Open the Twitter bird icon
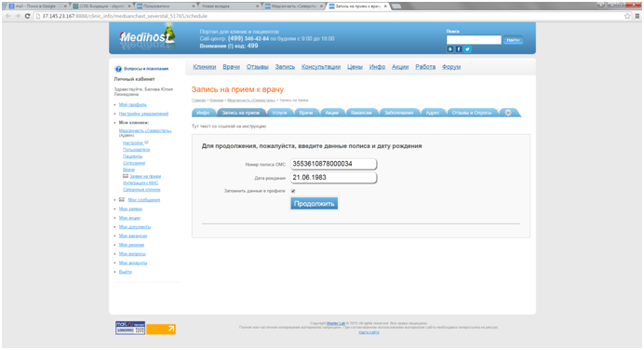Viewport: 644px width, 350px height. pos(467,49)
